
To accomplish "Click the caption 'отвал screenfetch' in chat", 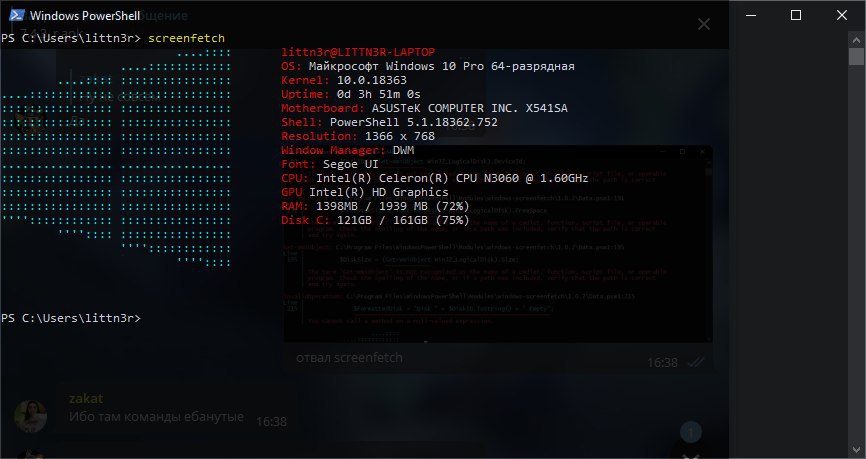I will [x=349, y=358].
